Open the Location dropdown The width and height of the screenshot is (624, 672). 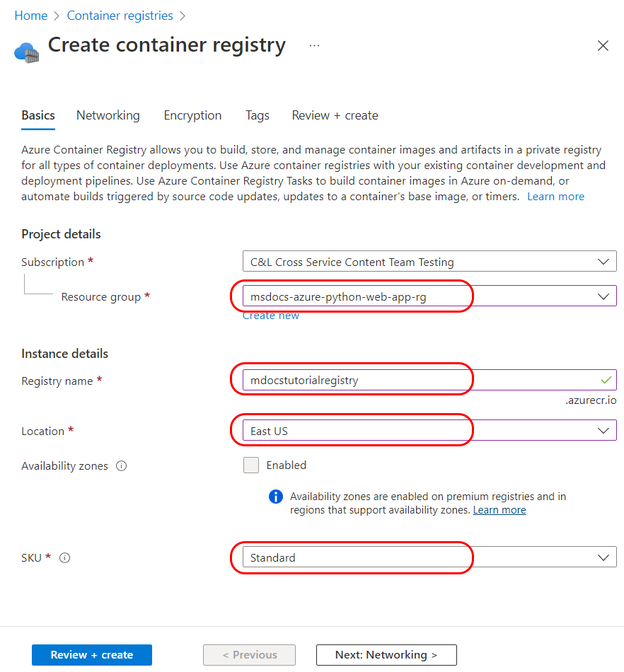pos(429,430)
